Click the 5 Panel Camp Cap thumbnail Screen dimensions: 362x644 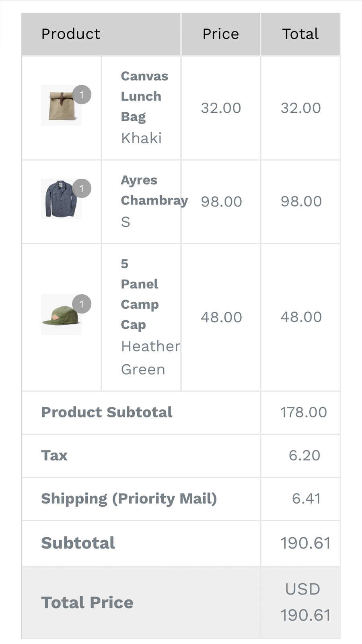pyautogui.click(x=60, y=316)
